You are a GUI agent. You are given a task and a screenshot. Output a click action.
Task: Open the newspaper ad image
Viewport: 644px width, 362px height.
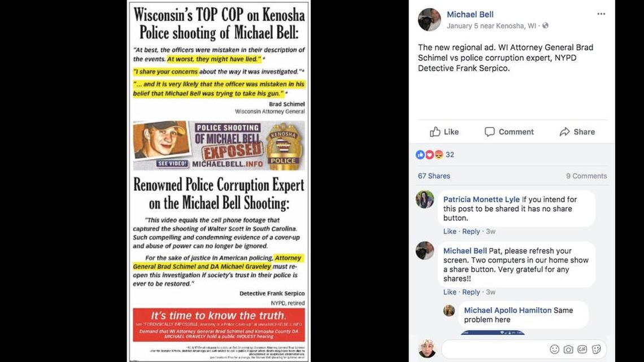(219, 181)
